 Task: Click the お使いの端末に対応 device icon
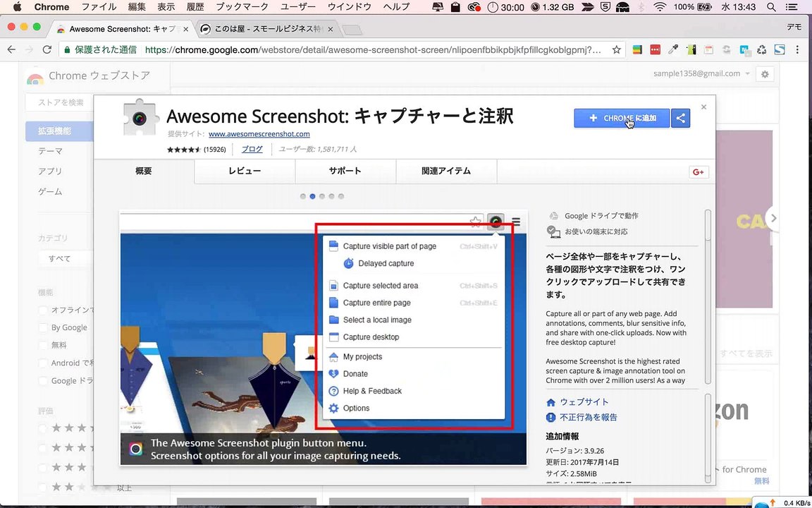(x=553, y=231)
